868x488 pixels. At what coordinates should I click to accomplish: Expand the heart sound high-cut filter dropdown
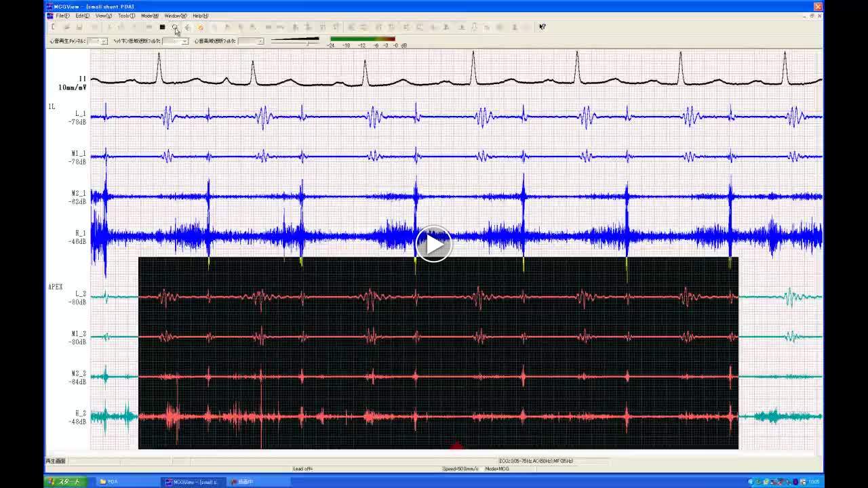click(x=260, y=41)
